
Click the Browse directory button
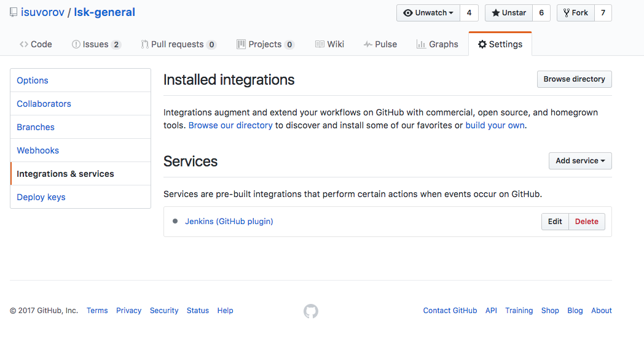click(574, 79)
